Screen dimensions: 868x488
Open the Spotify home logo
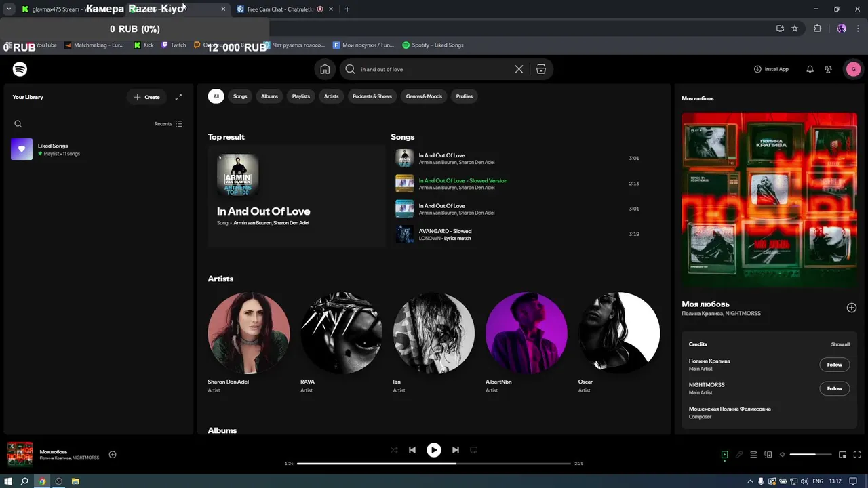[20, 69]
